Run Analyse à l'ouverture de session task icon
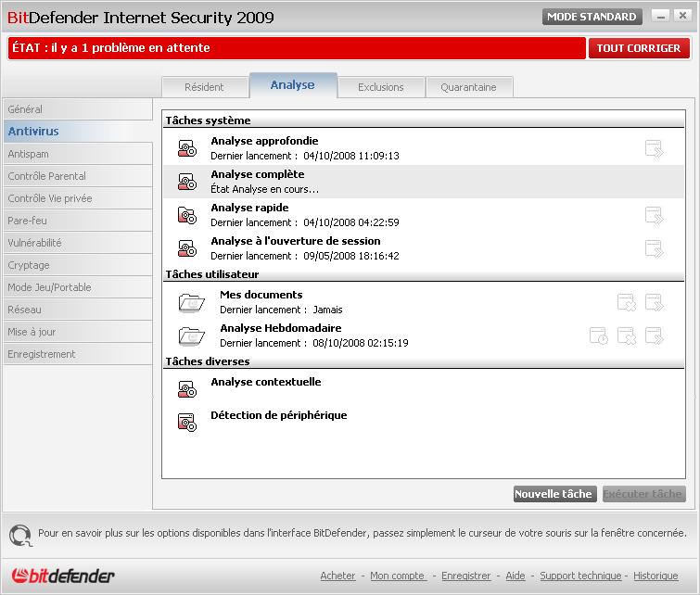Screen dimensions: 700x595 [654, 248]
